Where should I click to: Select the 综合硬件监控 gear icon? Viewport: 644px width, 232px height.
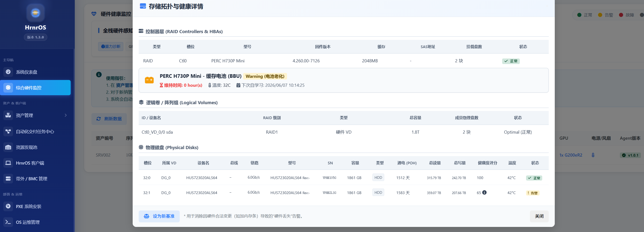[x=8, y=88]
